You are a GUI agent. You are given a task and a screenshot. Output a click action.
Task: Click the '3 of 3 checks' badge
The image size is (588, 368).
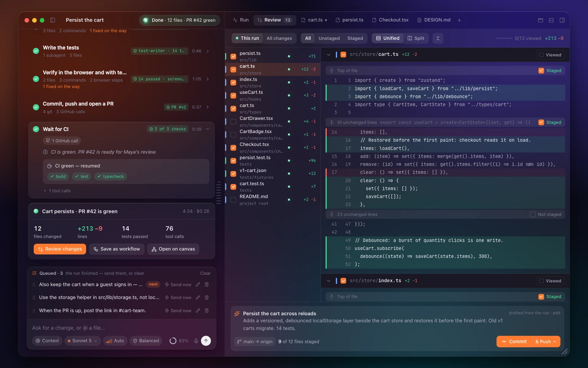pyautogui.click(x=168, y=129)
